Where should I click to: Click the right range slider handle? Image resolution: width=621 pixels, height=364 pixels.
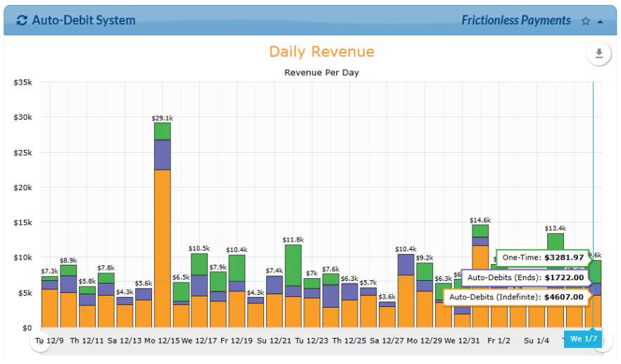coord(603,341)
